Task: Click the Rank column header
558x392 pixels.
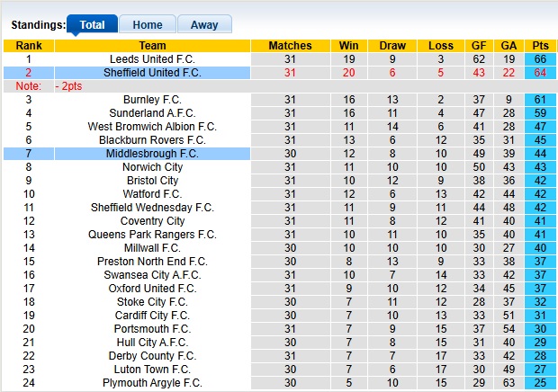Action: 29,46
